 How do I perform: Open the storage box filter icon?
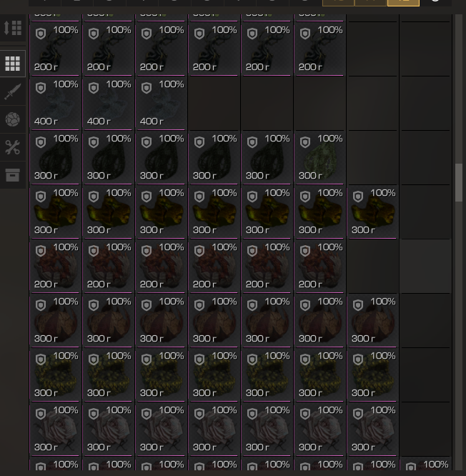coord(13,175)
